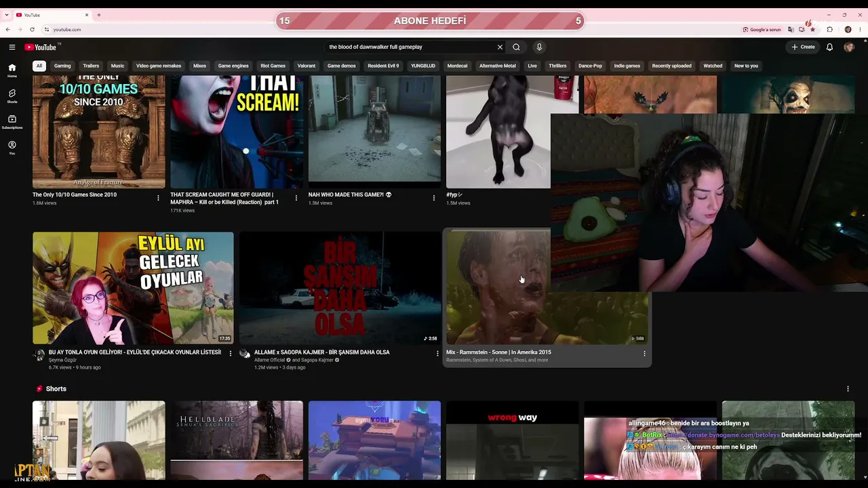Open the You page in sidebar
The height and width of the screenshot is (488, 868).
pos(12,148)
